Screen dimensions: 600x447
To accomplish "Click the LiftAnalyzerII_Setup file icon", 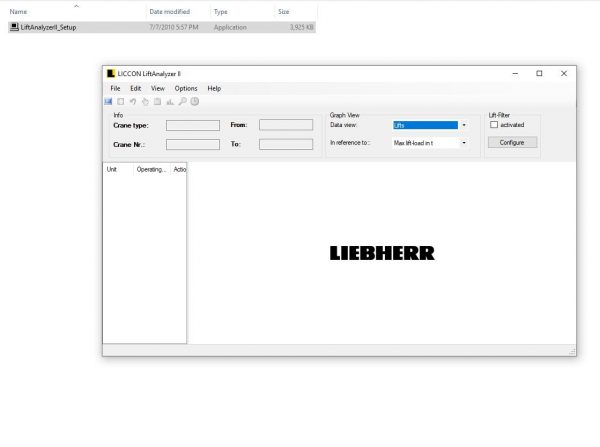I will click(x=14, y=27).
